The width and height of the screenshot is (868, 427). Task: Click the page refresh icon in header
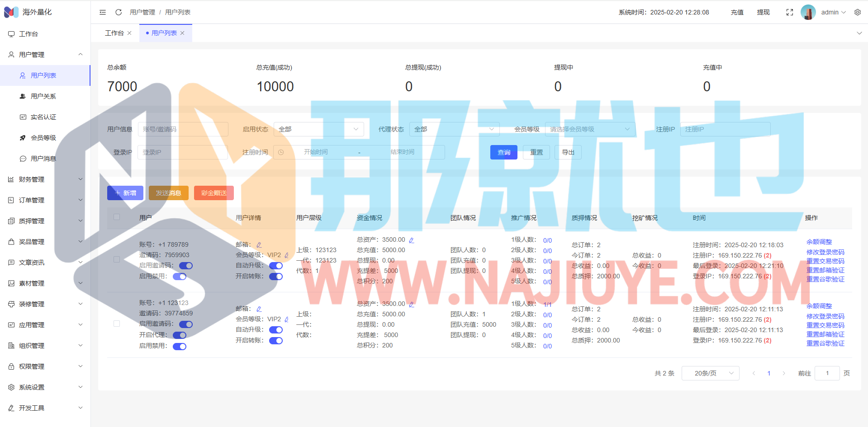pos(119,12)
